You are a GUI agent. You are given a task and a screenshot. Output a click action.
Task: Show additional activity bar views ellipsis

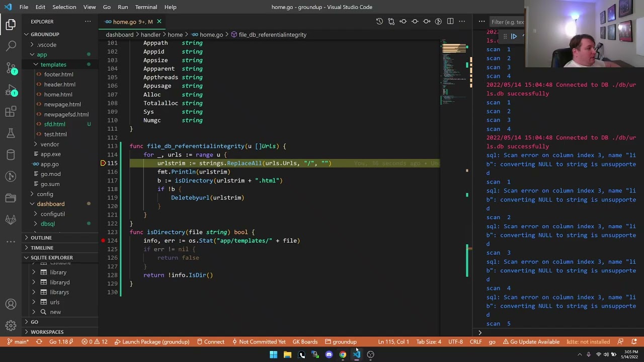pyautogui.click(x=11, y=241)
